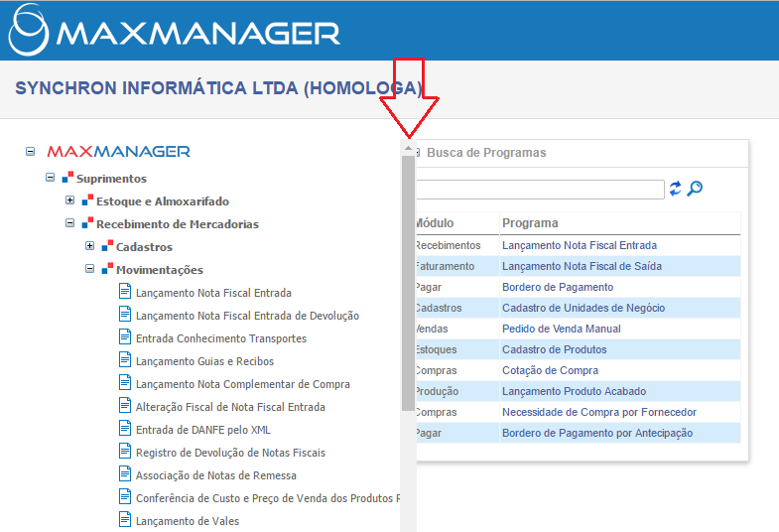This screenshot has height=532, width=779.
Task: Open Lançamento Nota Fiscal Entrada from search results
Action: click(x=580, y=245)
